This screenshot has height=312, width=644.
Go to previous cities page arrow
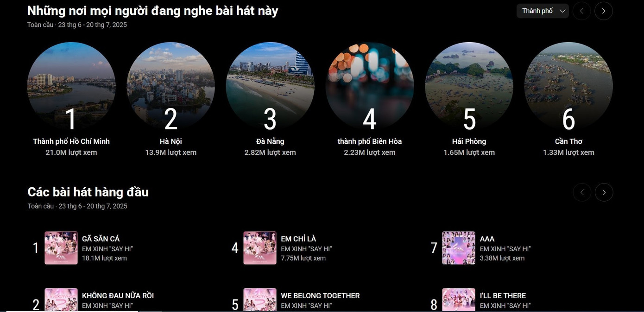(582, 11)
